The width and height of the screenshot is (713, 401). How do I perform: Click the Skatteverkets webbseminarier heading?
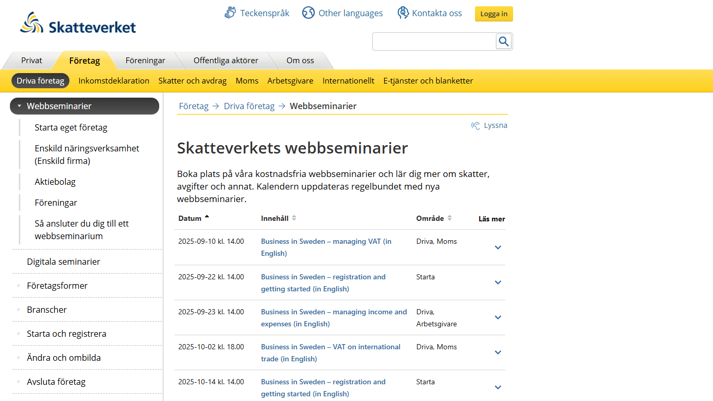[x=292, y=148]
